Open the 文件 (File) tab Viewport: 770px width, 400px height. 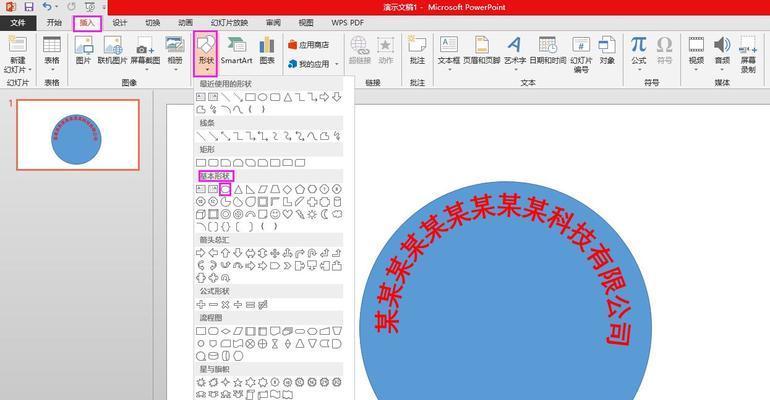(x=18, y=23)
